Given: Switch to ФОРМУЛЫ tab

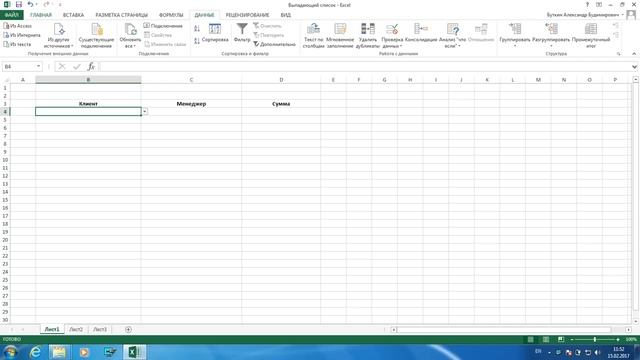Looking at the screenshot, I should [171, 15].
